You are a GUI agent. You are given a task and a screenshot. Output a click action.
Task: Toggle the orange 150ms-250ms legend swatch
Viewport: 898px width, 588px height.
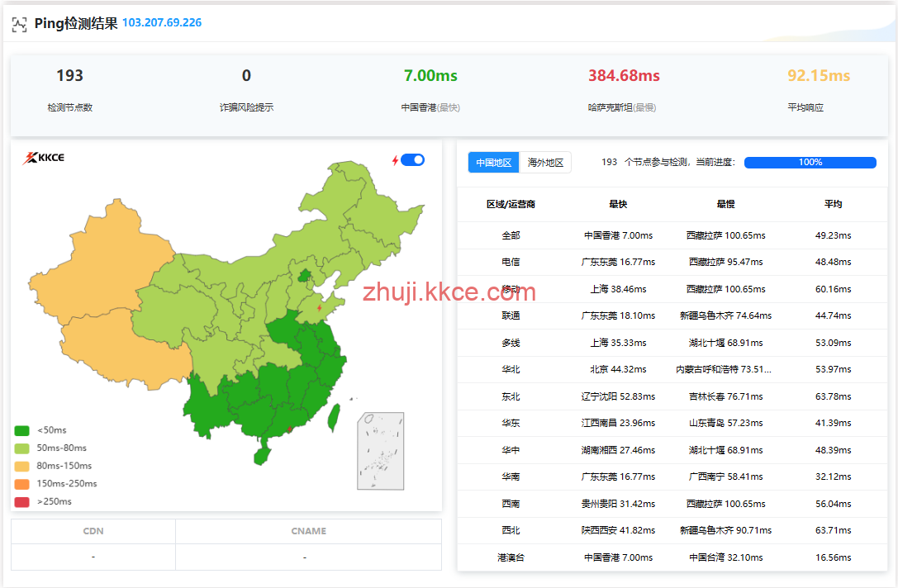point(22,484)
